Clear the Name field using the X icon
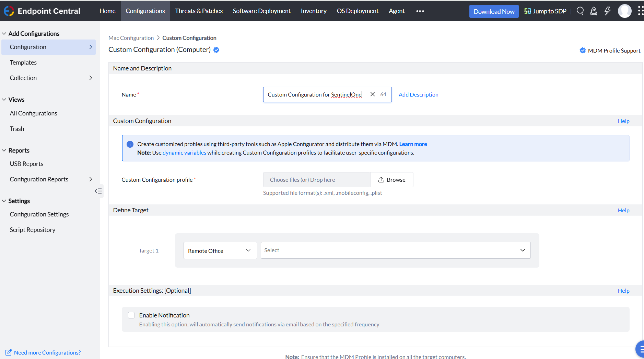Image resolution: width=644 pixels, height=359 pixels. pyautogui.click(x=373, y=94)
